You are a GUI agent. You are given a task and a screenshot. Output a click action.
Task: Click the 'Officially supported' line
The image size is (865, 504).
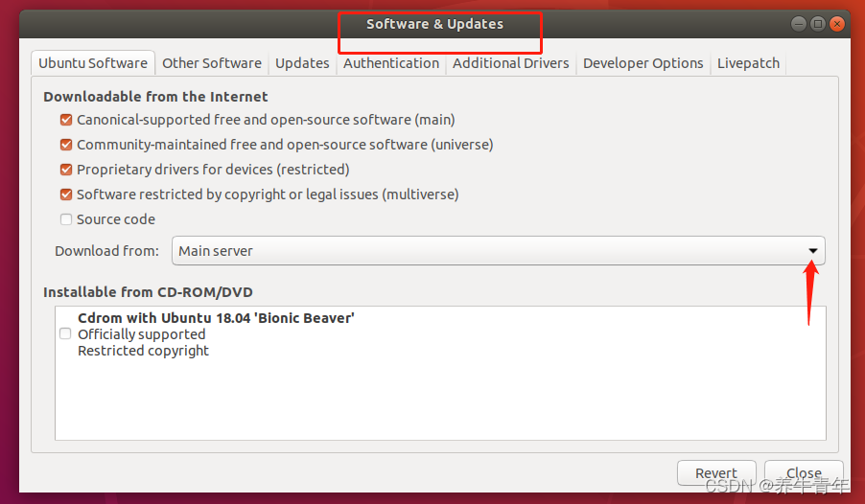[141, 334]
